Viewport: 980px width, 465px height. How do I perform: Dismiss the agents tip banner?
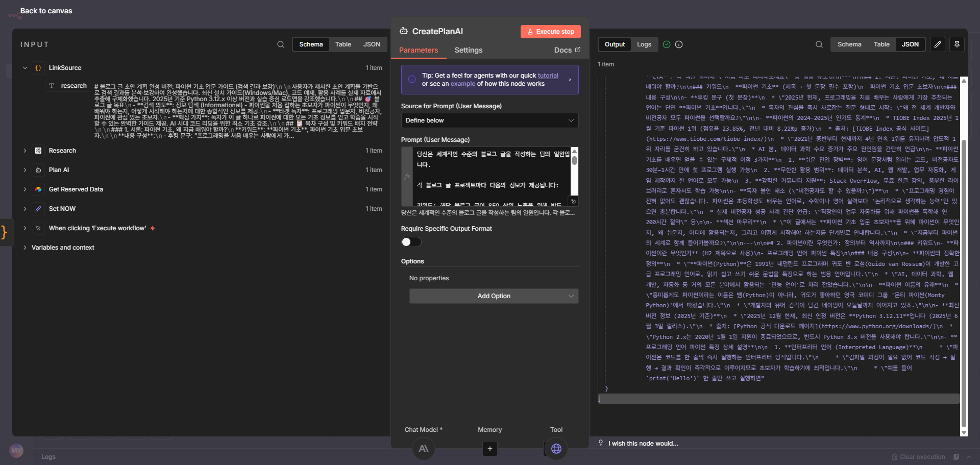[570, 80]
